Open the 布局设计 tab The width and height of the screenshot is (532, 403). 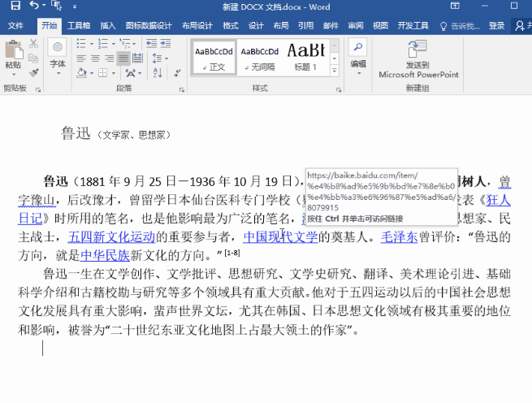197,25
